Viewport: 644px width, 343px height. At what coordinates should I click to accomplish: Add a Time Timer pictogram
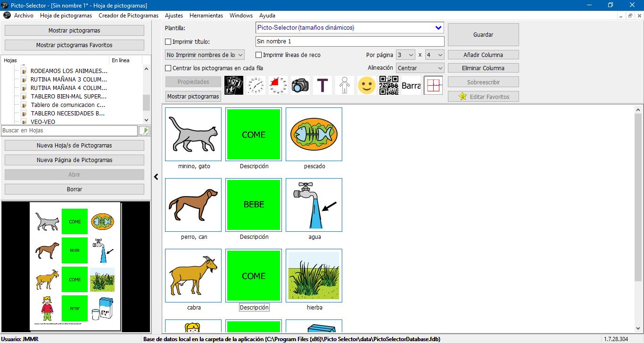[278, 85]
